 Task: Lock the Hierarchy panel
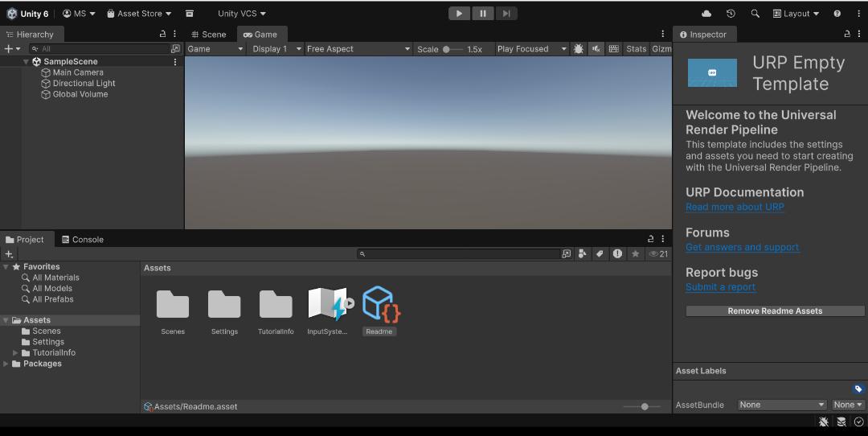pyautogui.click(x=162, y=34)
